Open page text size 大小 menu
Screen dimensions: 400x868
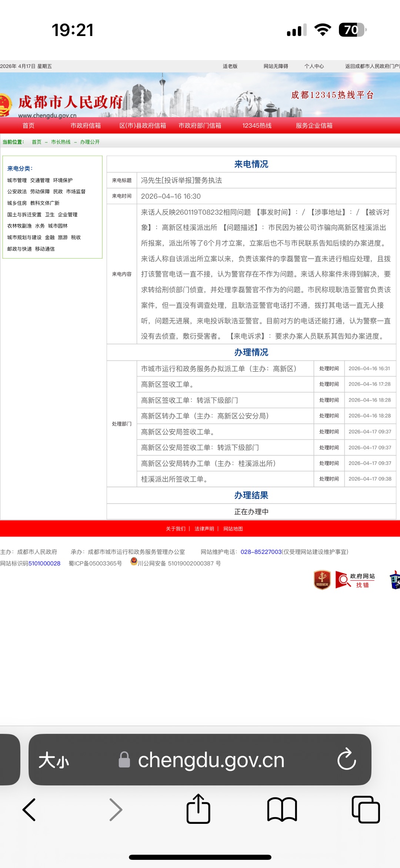(x=54, y=760)
